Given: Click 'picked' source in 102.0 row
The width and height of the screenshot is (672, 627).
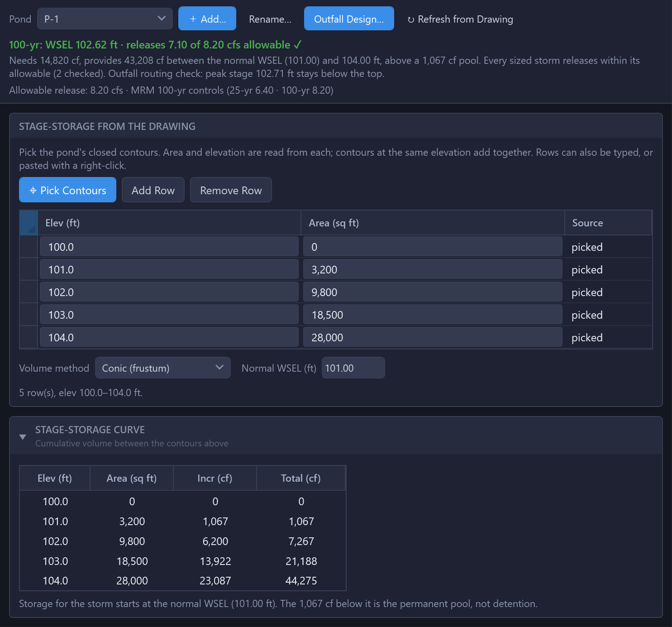Looking at the screenshot, I should tap(587, 292).
